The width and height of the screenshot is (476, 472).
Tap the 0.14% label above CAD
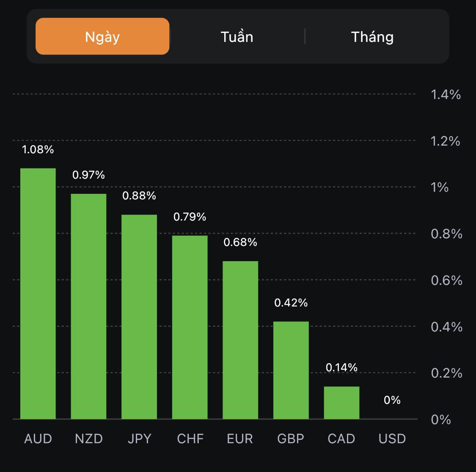[341, 367]
